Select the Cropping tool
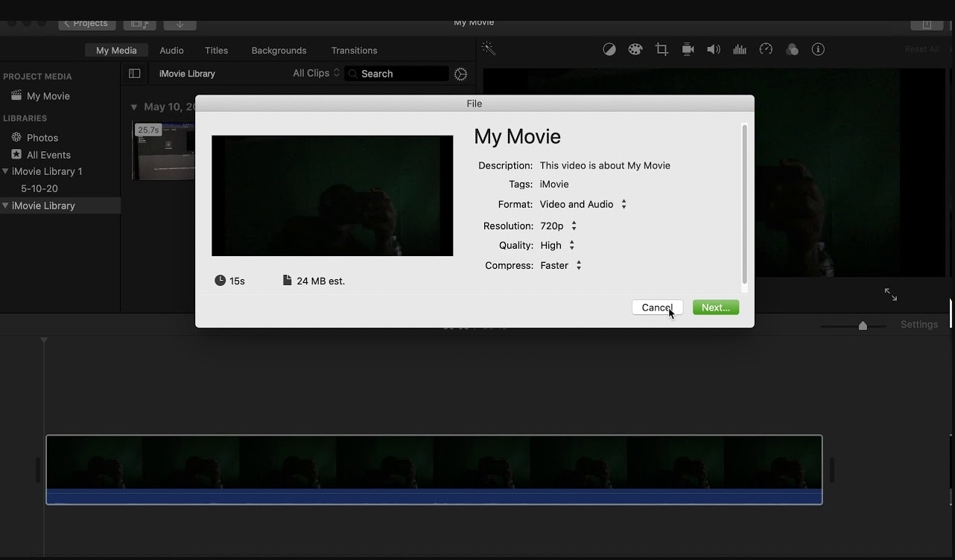The image size is (955, 560). (x=661, y=48)
